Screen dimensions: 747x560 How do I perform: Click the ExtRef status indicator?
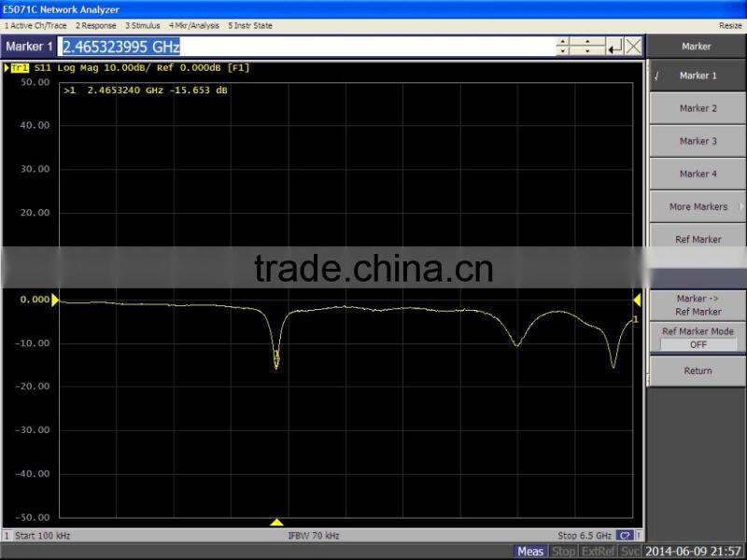tap(599, 552)
